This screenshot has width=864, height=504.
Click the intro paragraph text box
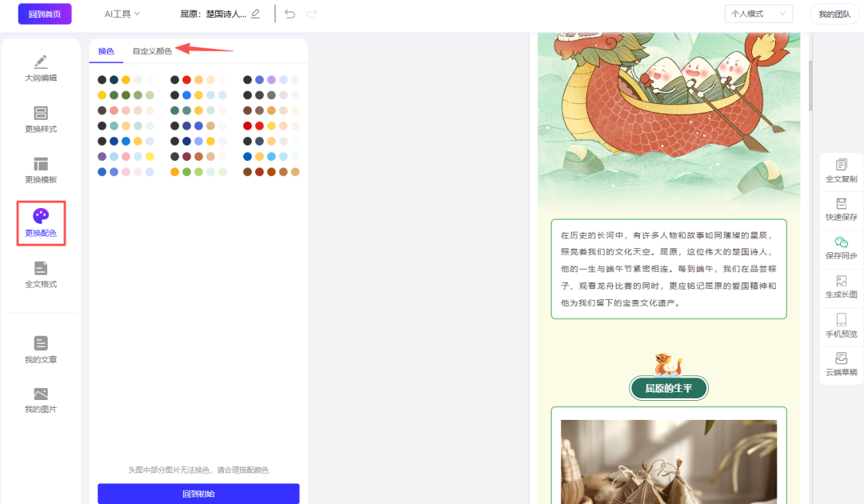(x=668, y=269)
